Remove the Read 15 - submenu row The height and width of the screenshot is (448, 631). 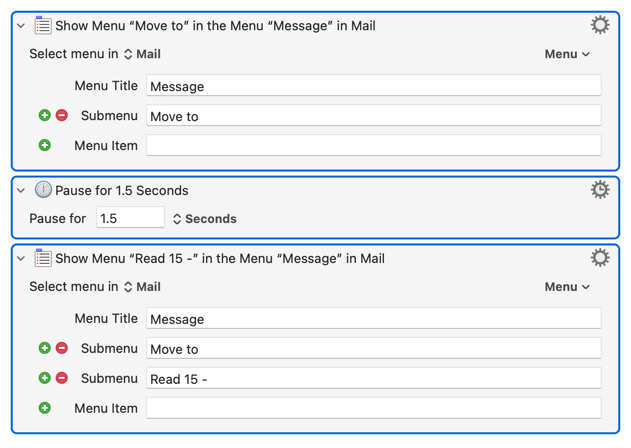[62, 379]
